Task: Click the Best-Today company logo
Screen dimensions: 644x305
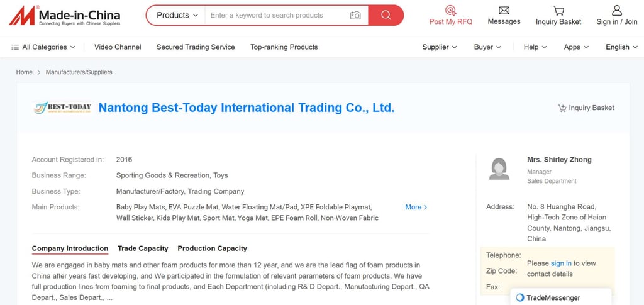Action: [62, 108]
